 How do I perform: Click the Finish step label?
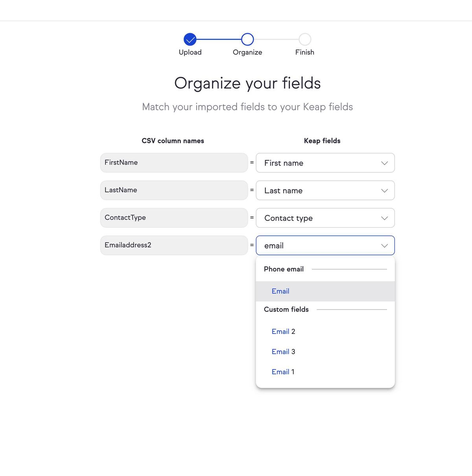(305, 52)
